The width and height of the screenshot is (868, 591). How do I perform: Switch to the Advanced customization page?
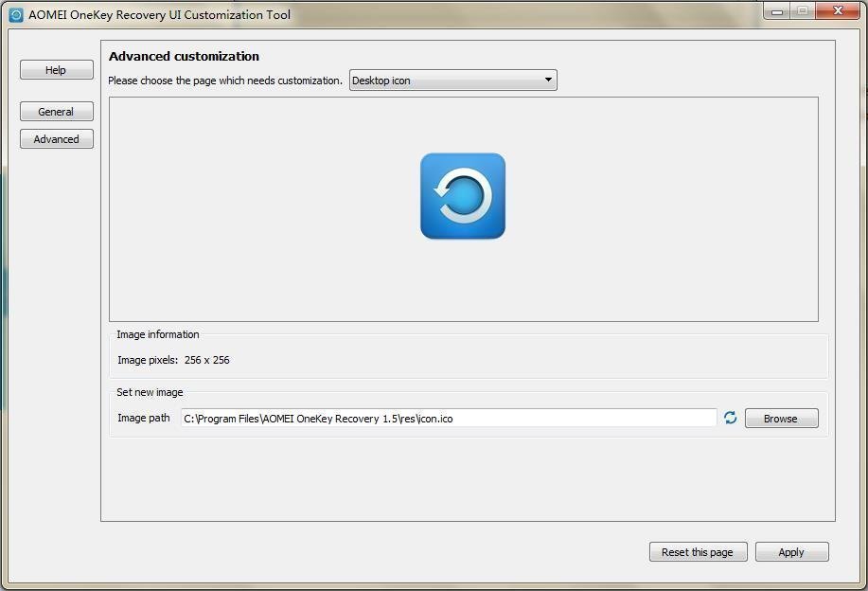click(x=57, y=139)
